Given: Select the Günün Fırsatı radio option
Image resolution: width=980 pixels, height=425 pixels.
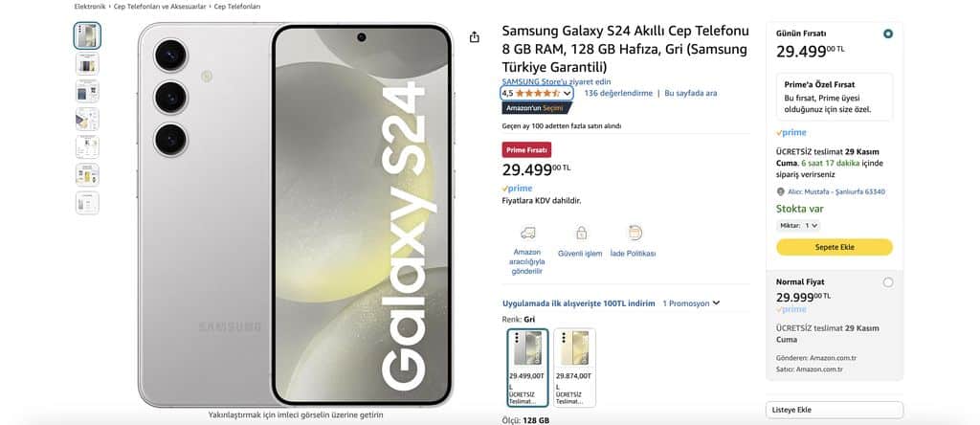Looking at the screenshot, I should 888,34.
